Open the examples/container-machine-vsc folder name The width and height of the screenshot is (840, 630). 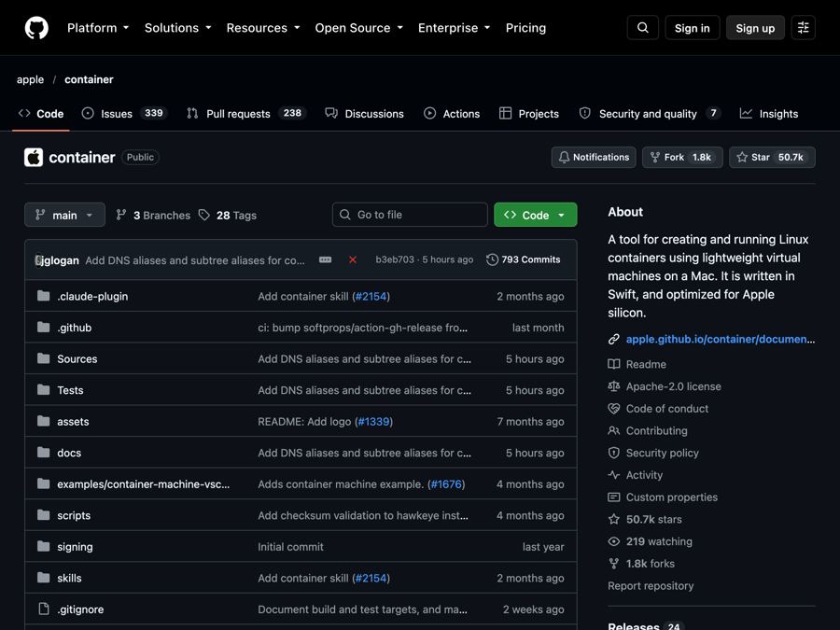click(144, 484)
